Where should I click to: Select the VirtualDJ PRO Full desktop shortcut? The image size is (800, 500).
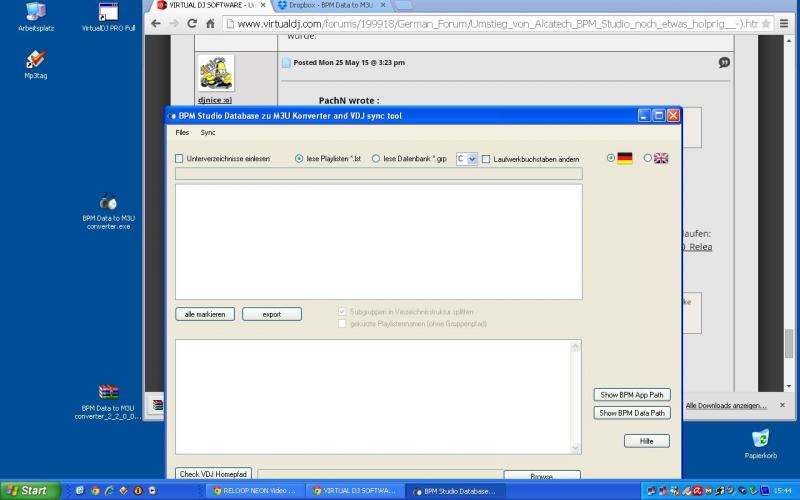(108, 17)
